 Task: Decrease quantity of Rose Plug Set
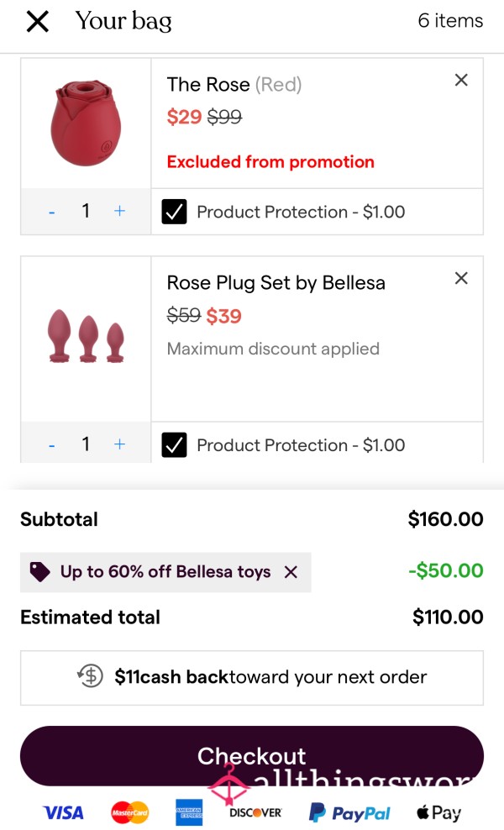tap(51, 446)
